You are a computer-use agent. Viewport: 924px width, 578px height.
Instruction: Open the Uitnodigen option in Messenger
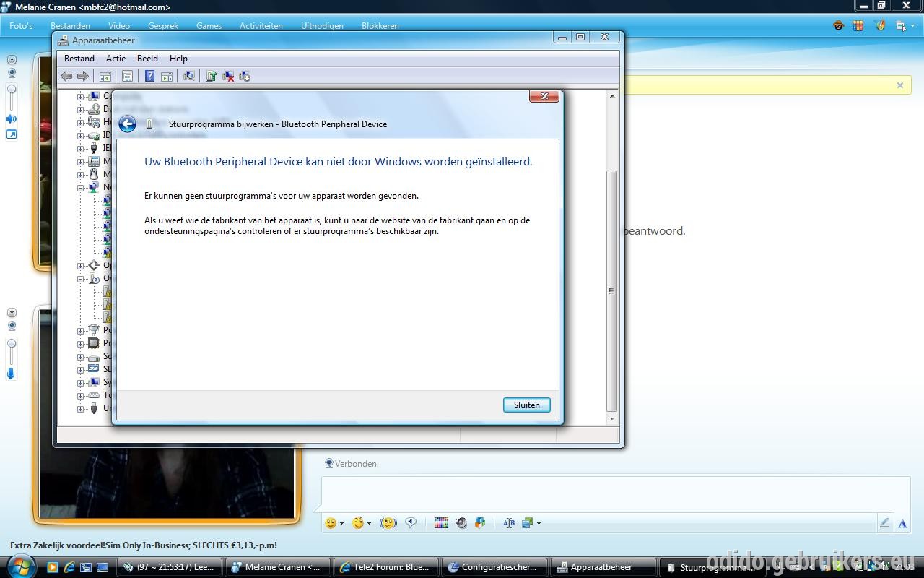point(322,25)
